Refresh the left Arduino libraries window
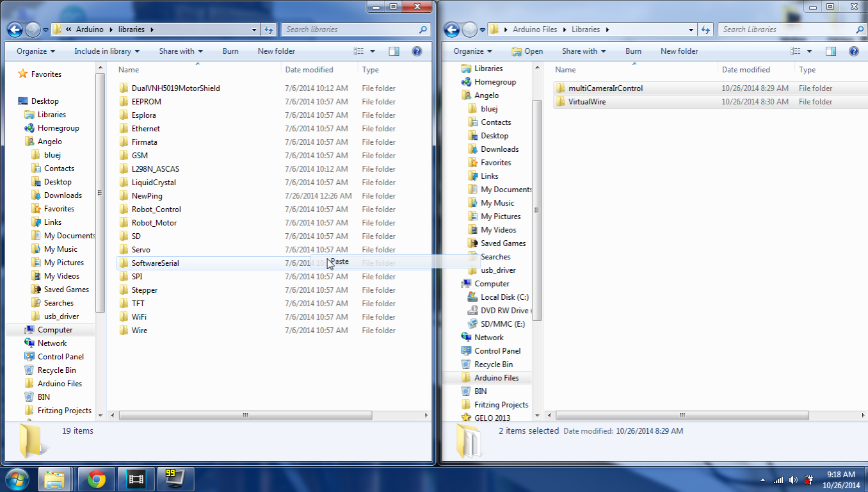The width and height of the screenshot is (868, 492). [269, 29]
